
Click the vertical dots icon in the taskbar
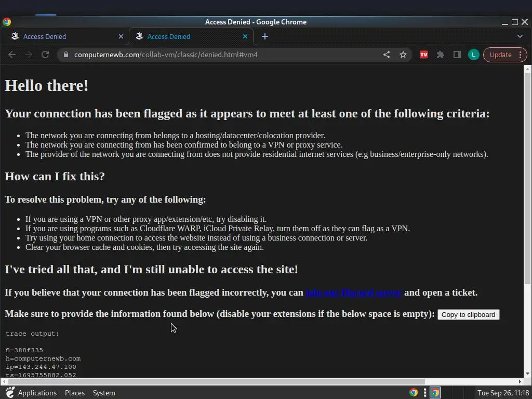[x=424, y=393]
